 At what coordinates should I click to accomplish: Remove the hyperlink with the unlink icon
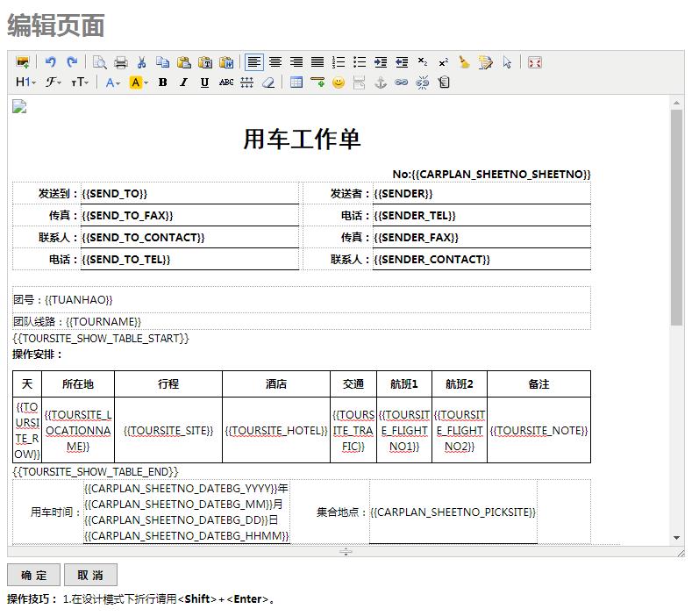tap(422, 82)
